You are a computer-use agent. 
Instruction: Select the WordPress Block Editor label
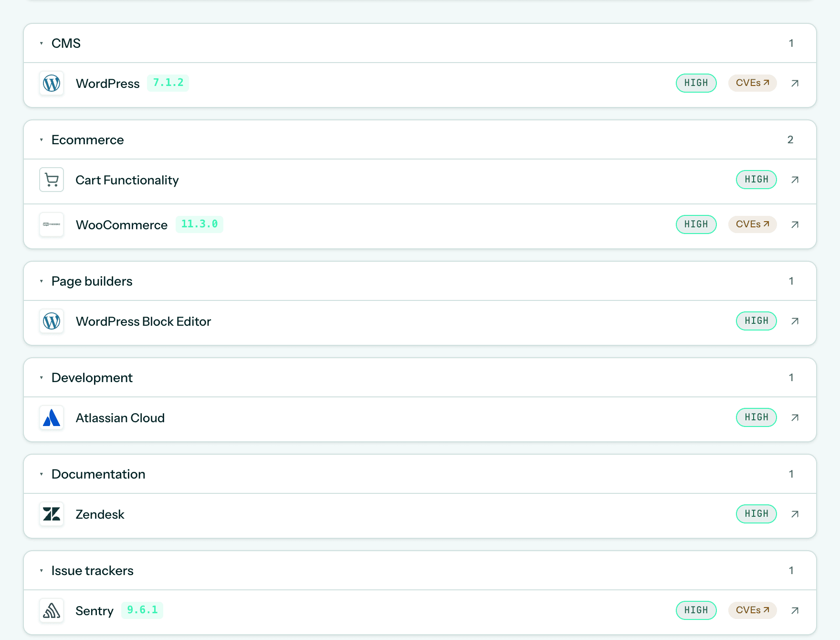click(143, 321)
